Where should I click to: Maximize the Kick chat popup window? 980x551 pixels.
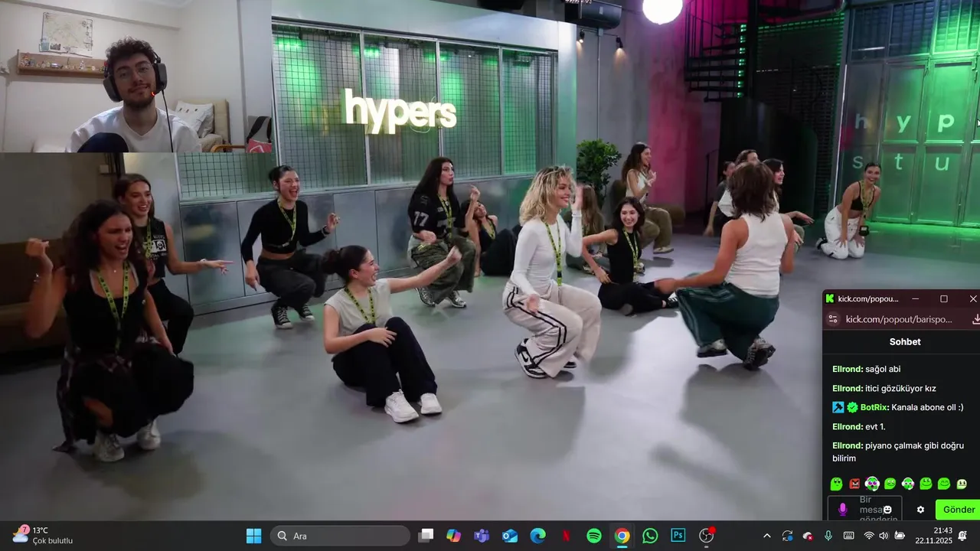coord(944,298)
